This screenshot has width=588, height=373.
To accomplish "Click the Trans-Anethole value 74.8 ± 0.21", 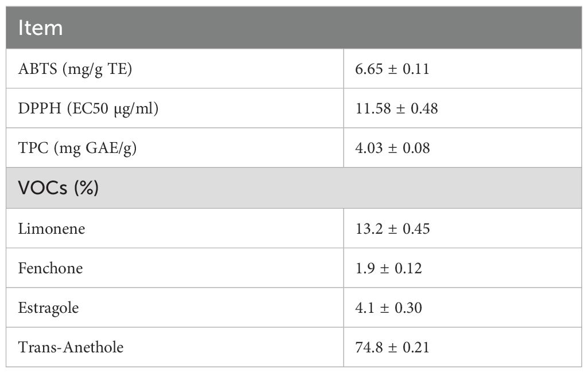I will tap(392, 347).
